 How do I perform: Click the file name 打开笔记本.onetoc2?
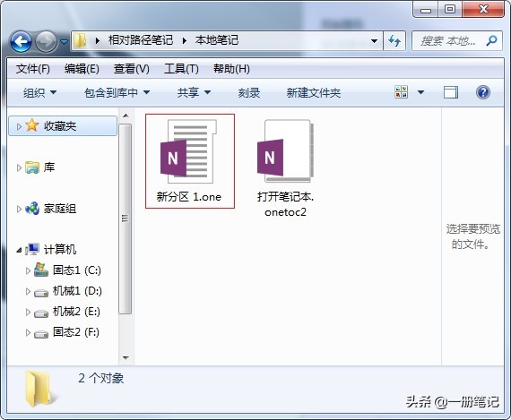[x=285, y=204]
